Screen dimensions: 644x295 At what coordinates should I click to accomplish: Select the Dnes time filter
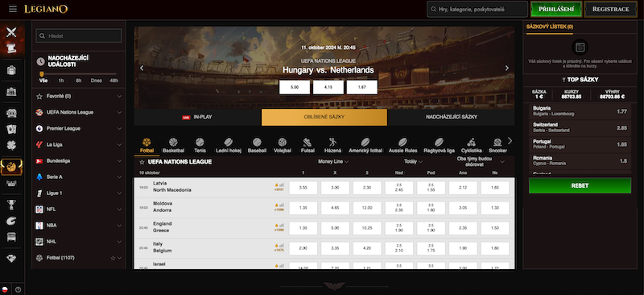(x=96, y=81)
